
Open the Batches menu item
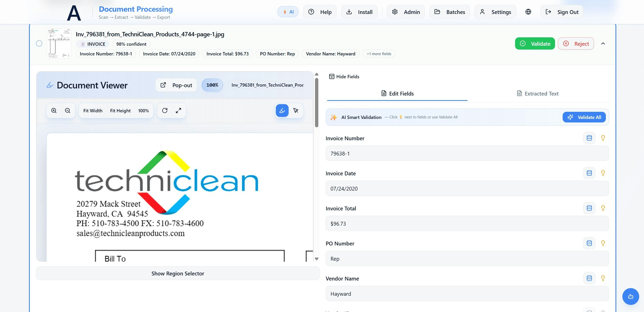tap(450, 12)
